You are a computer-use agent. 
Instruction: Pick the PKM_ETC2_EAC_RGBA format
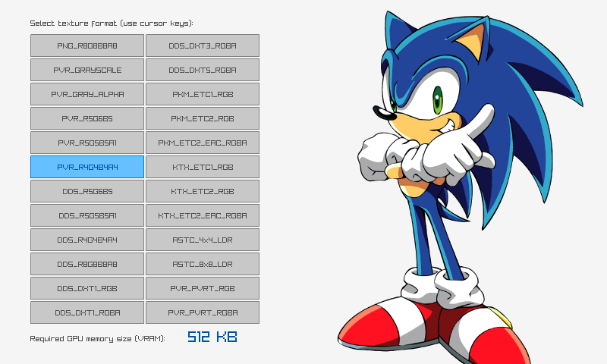point(203,143)
